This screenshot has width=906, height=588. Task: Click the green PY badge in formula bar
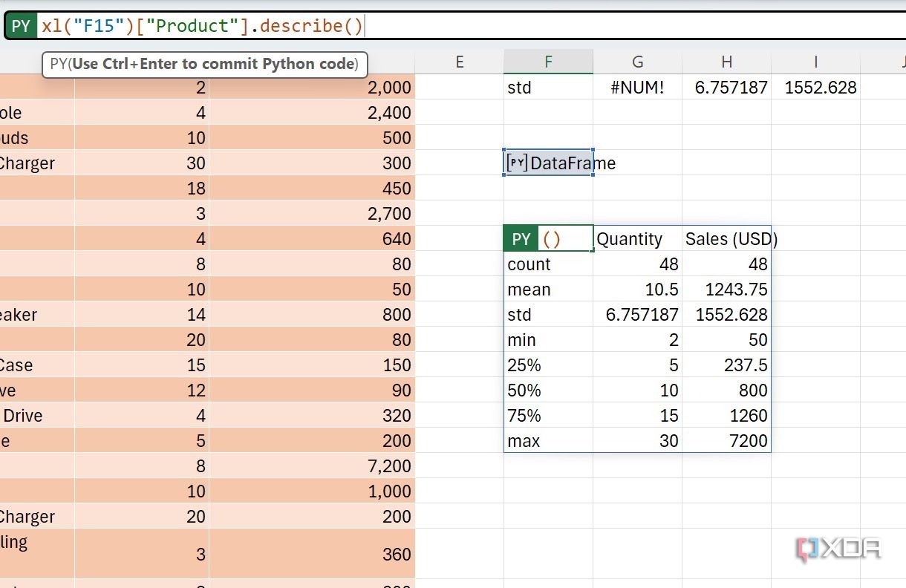coord(21,26)
